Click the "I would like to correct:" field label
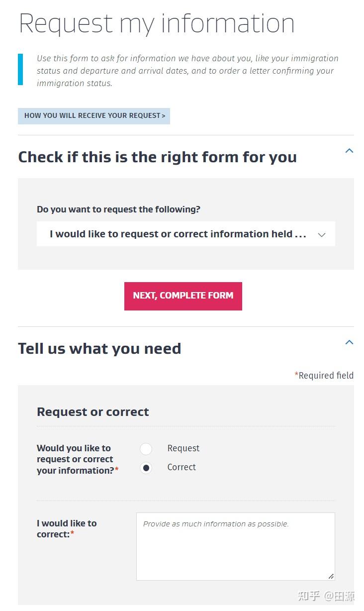Screen dimensions: 364x611 tap(67, 529)
